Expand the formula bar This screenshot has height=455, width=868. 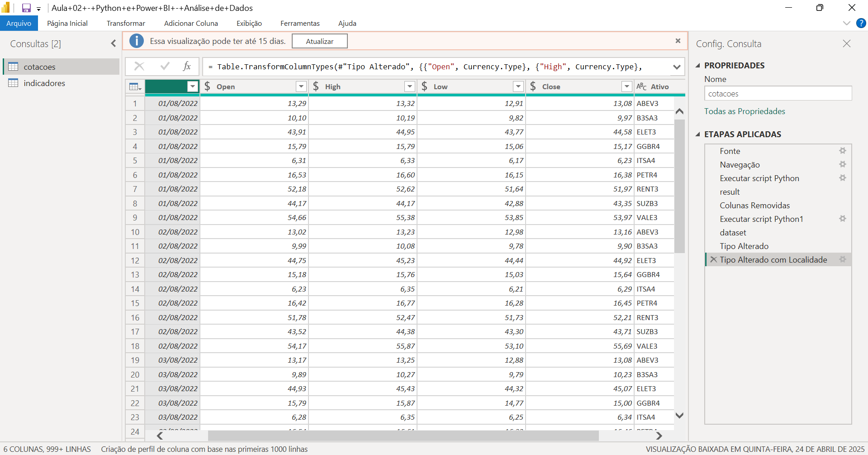click(x=677, y=67)
